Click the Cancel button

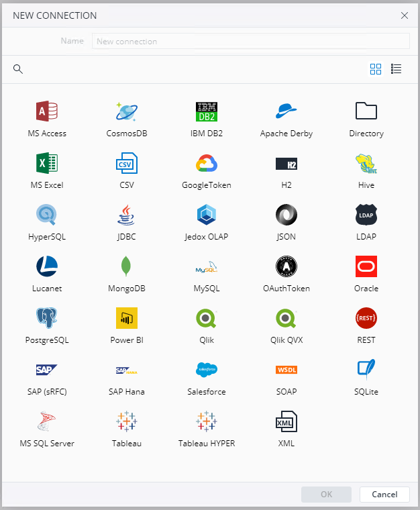[384, 495]
